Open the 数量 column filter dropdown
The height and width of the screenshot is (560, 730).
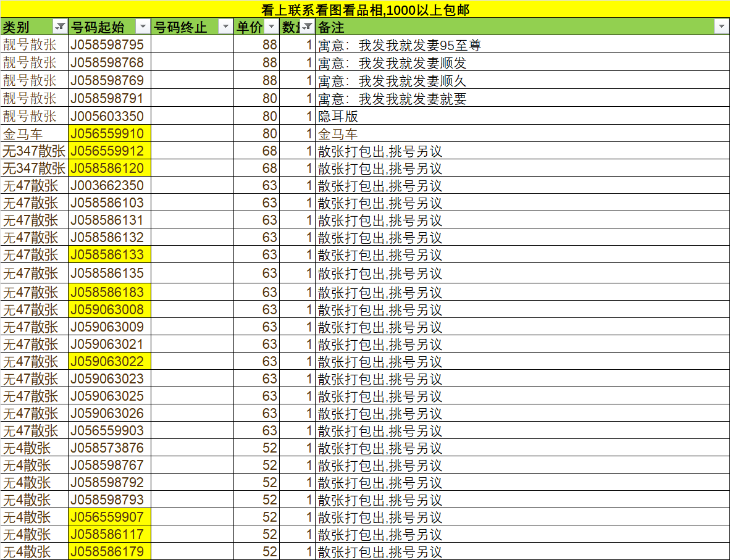tap(308, 27)
